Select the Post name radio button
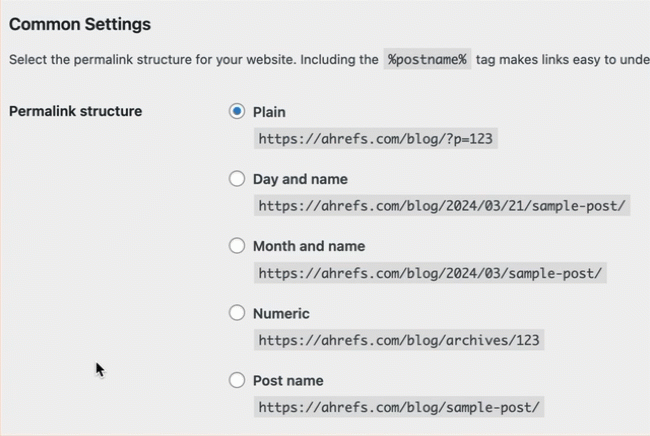 click(x=237, y=380)
